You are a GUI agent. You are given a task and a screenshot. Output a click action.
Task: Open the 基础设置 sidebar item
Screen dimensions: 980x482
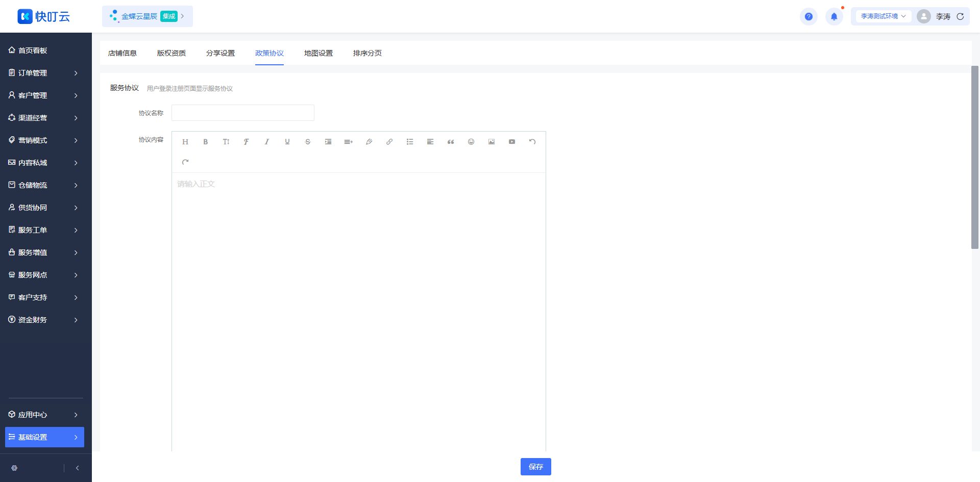pos(44,437)
